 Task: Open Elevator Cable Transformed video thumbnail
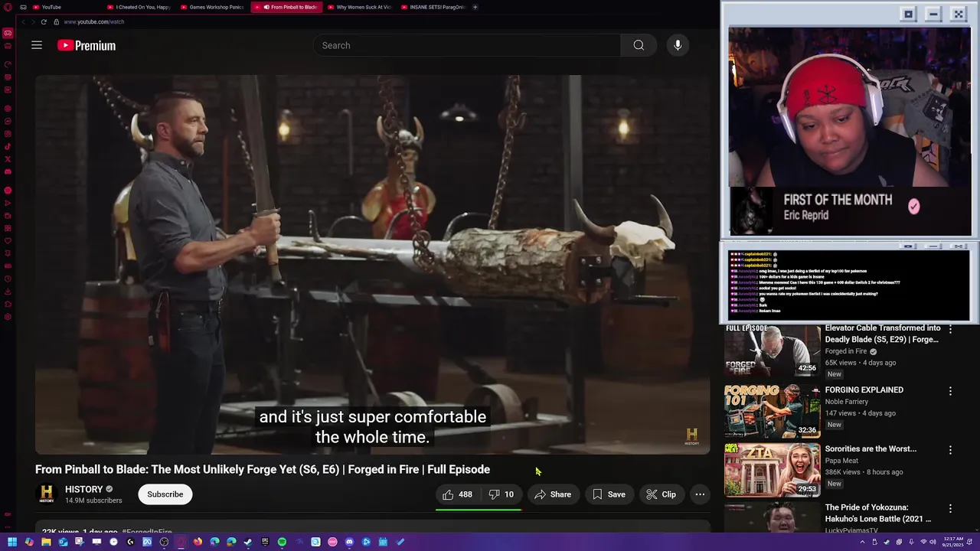(773, 350)
